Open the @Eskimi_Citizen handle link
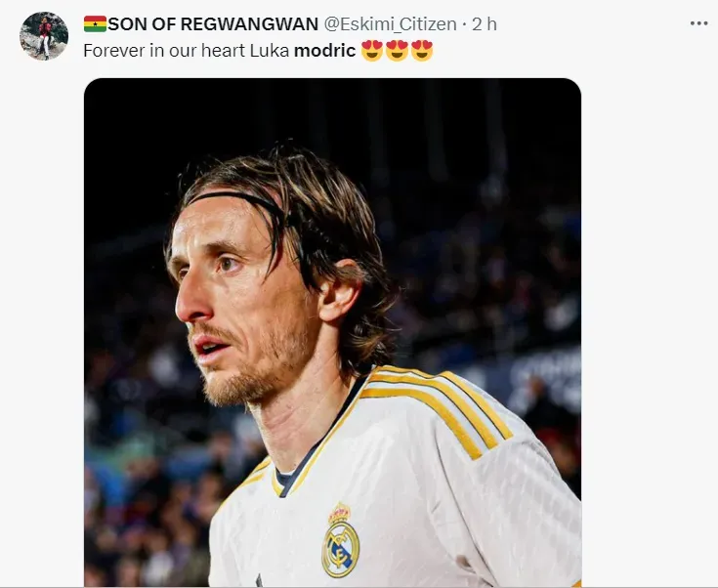Viewport: 718px width, 588px height. [x=390, y=24]
